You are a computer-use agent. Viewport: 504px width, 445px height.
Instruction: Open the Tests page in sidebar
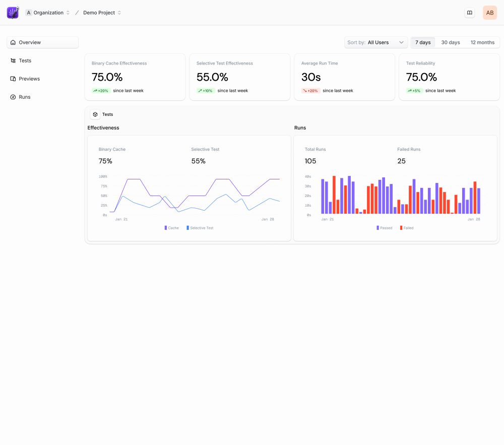pos(42,60)
